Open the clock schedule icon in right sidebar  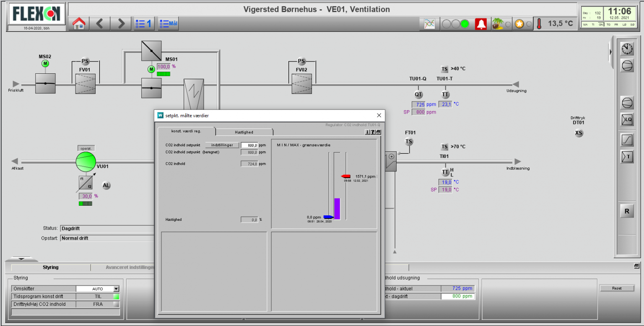click(x=627, y=48)
